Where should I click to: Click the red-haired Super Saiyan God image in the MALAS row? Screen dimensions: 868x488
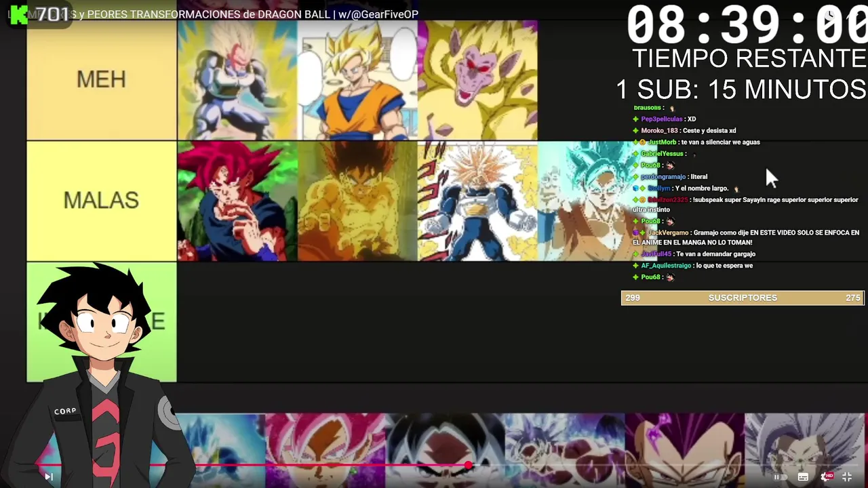click(237, 201)
